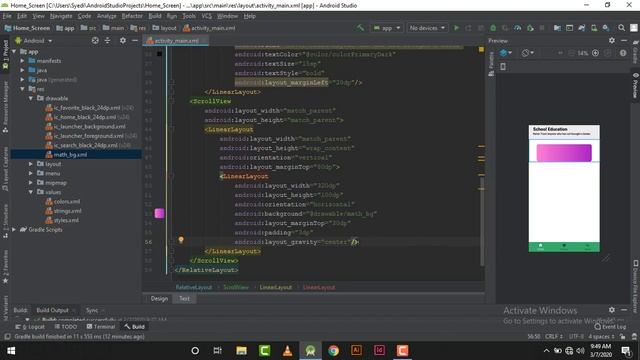Image resolution: width=640 pixels, height=360 pixels.
Task: Click the Collapse All icon in Project panel
Action: [107, 40]
